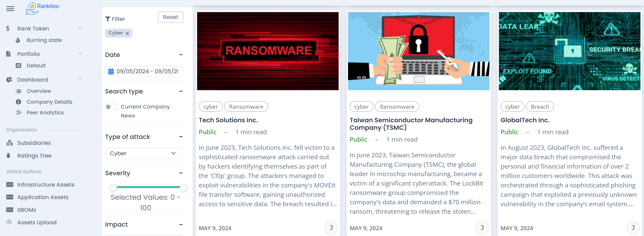This screenshot has height=236, width=644.
Task: Remove the Cyber filter chip
Action: pos(127,33)
